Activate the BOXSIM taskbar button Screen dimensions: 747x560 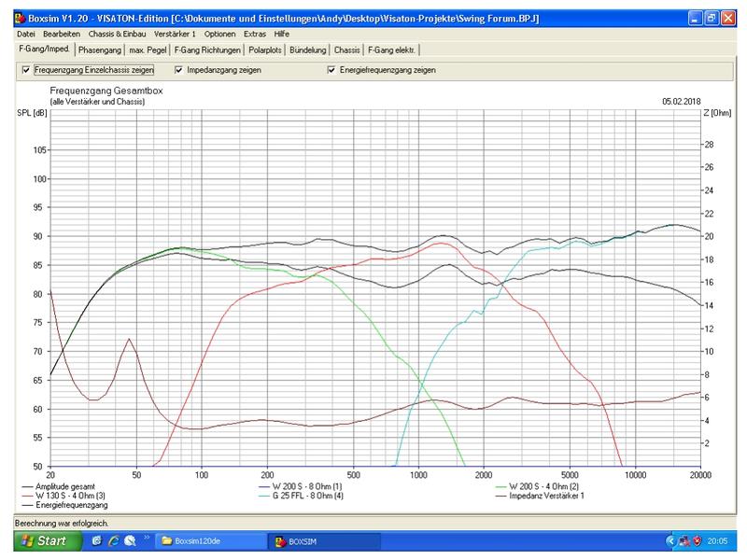(320, 541)
